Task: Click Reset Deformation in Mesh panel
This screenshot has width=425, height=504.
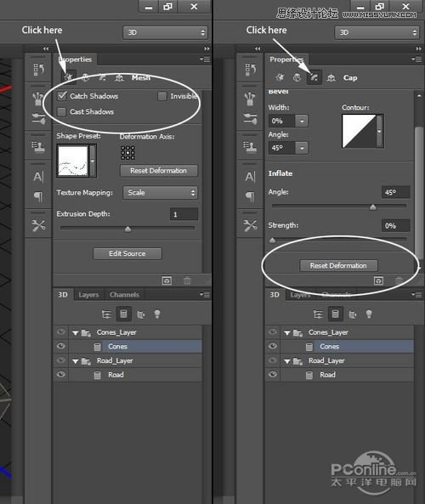Action: point(159,171)
